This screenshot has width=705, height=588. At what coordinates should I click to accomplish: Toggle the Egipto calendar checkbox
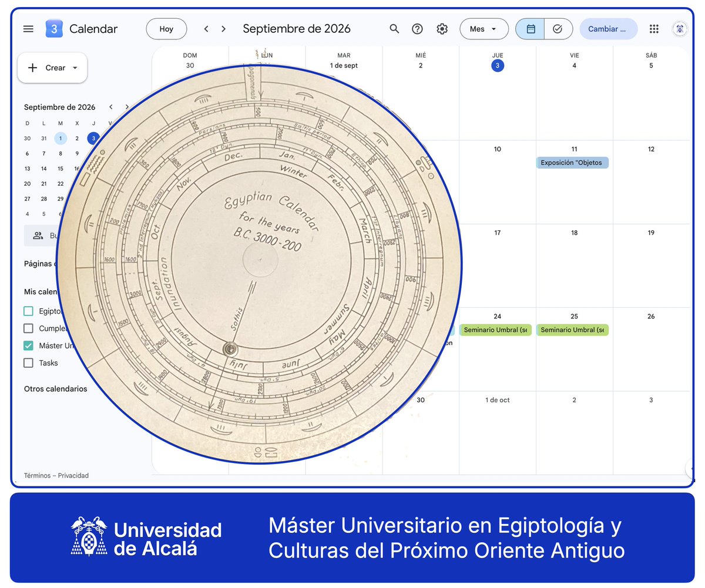point(28,311)
